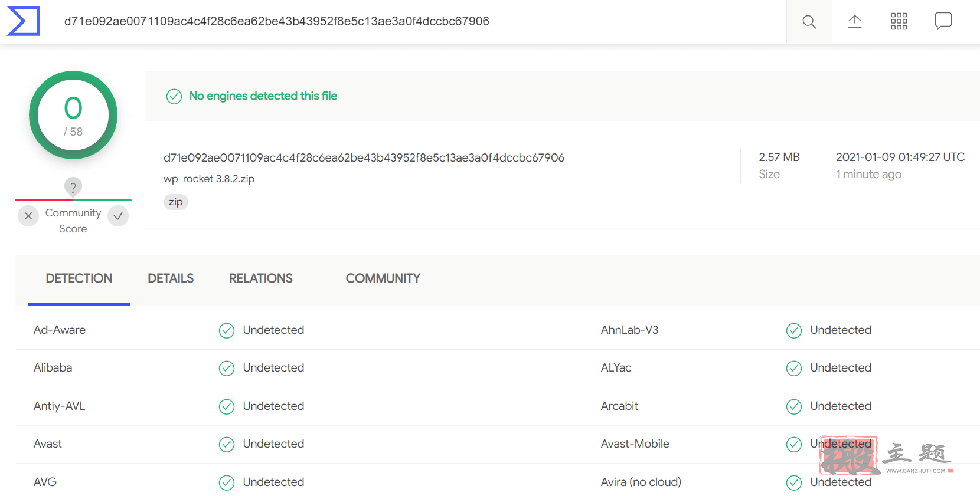The height and width of the screenshot is (496, 980).
Task: Vote negative with the X community button
Action: pos(28,216)
